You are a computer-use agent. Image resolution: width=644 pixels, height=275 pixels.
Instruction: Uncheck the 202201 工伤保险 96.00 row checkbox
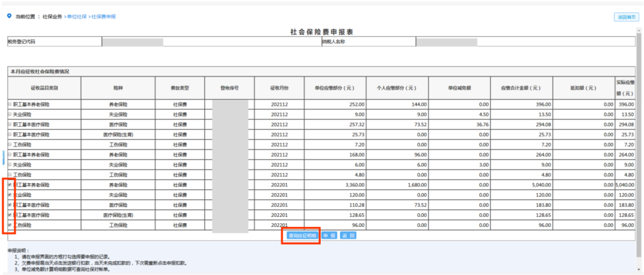pos(10,225)
